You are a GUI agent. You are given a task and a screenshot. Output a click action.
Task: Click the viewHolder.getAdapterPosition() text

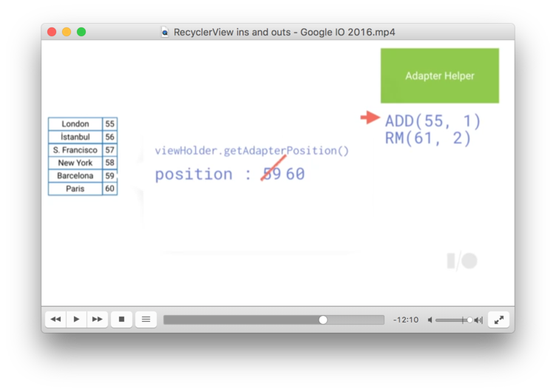tap(252, 151)
